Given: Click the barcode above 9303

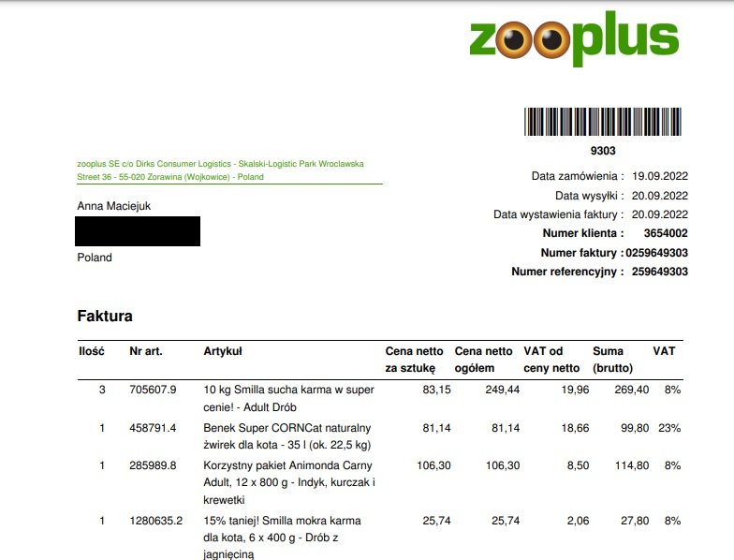Looking at the screenshot, I should coord(603,122).
